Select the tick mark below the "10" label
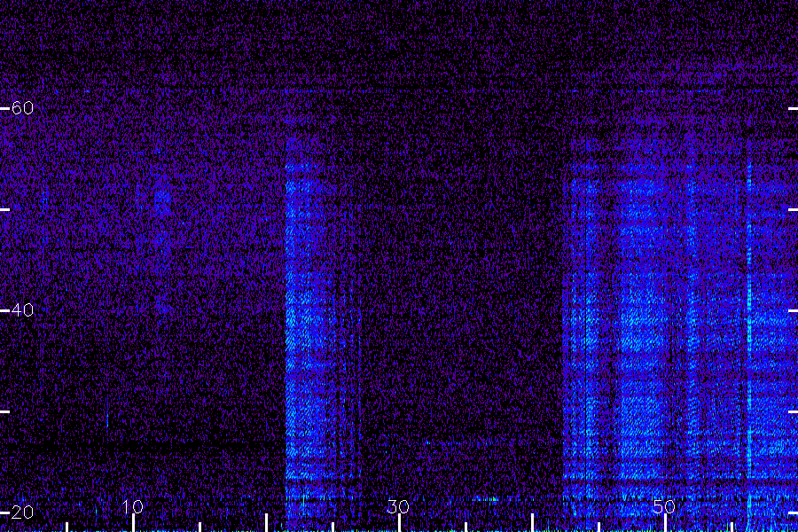This screenshot has width=798, height=532. pos(133,523)
